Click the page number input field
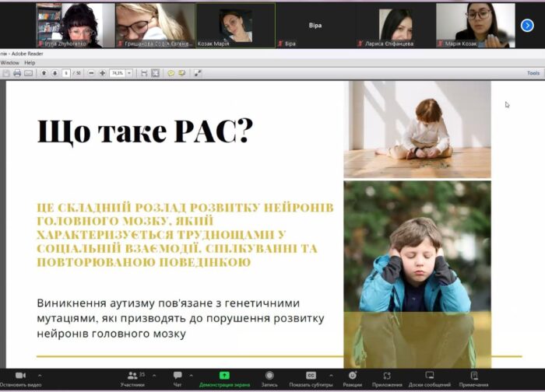The height and width of the screenshot is (392, 545). pyautogui.click(x=66, y=73)
